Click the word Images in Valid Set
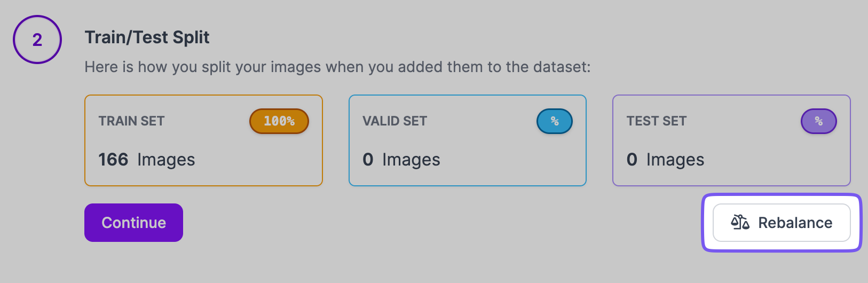Screen dimensions: 868x283 [411, 160]
